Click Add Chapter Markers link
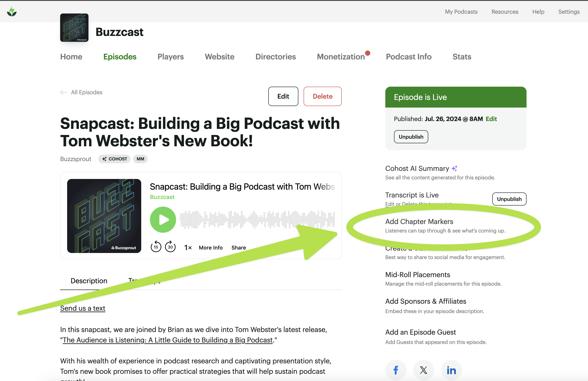 [x=419, y=221]
